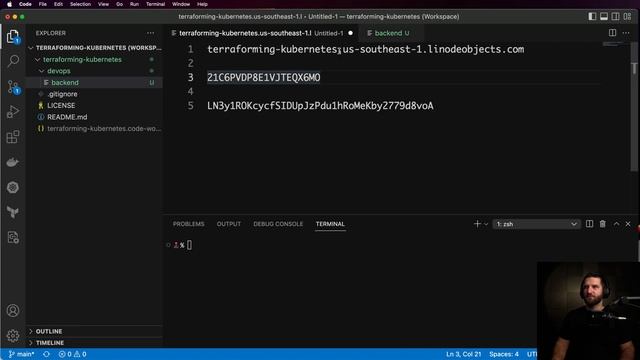Open the Apple menu
This screenshot has width=640, height=360.
[9, 4]
